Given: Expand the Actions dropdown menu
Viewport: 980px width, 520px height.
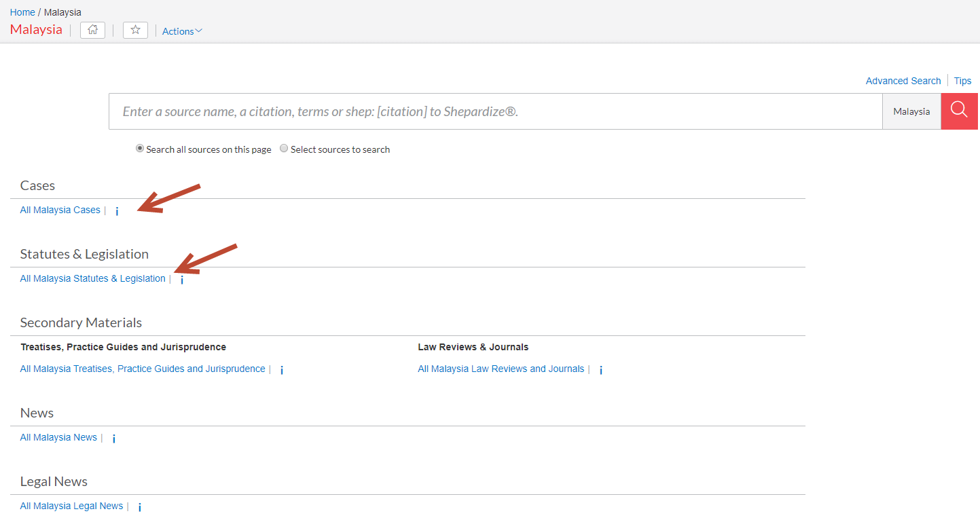Looking at the screenshot, I should [182, 31].
